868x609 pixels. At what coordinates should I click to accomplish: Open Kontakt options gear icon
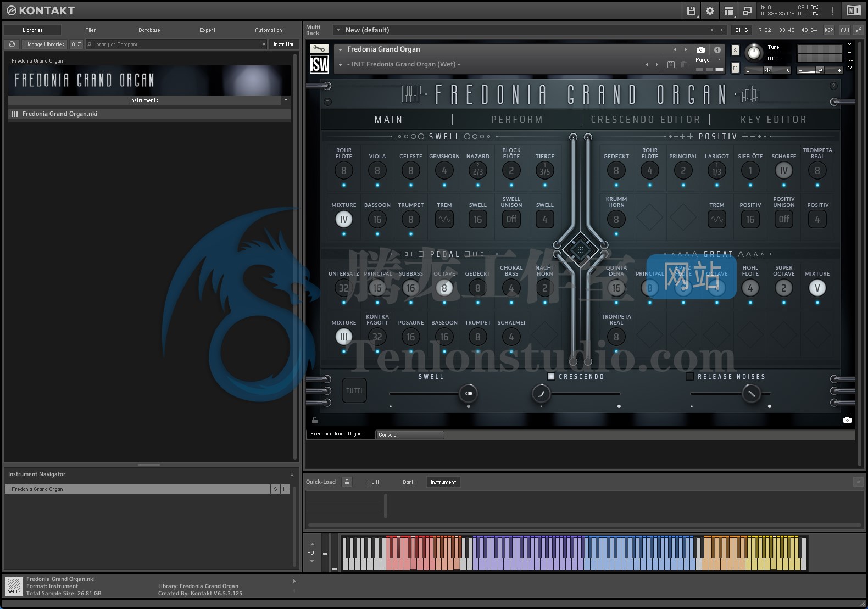710,10
